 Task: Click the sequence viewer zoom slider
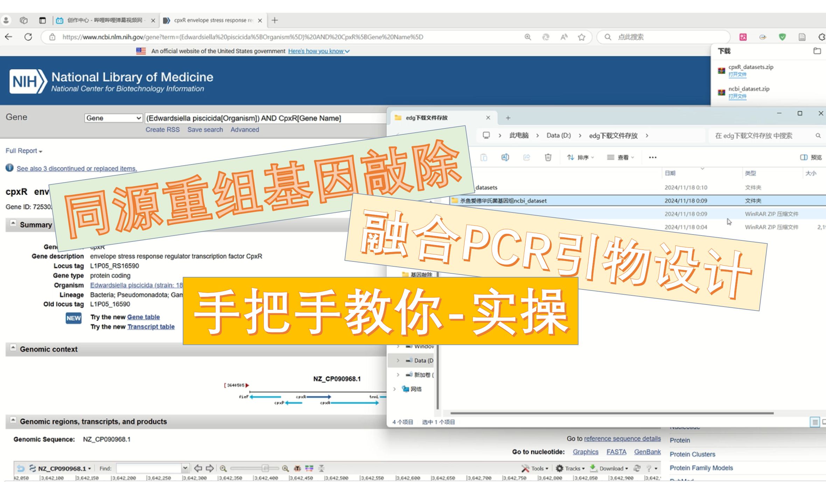[265, 468]
